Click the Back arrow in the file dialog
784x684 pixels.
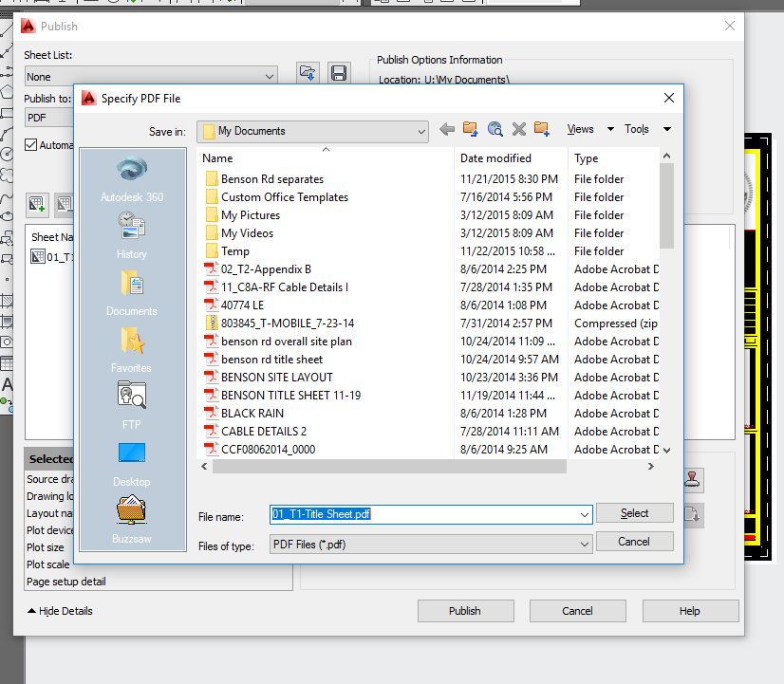[x=446, y=129]
